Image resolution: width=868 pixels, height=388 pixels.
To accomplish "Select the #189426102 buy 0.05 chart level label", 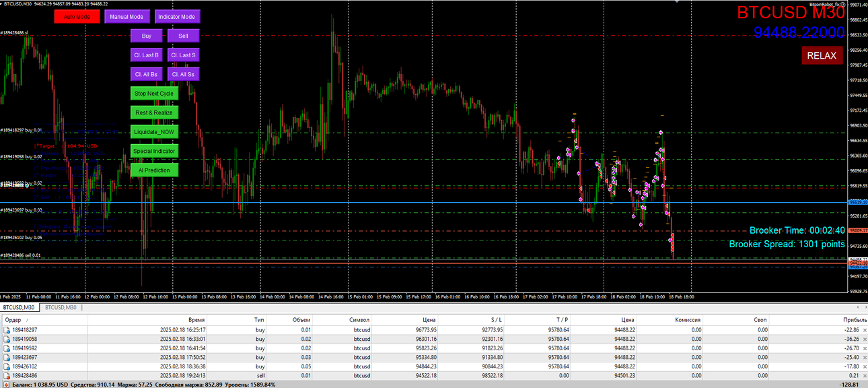I will coord(21,238).
